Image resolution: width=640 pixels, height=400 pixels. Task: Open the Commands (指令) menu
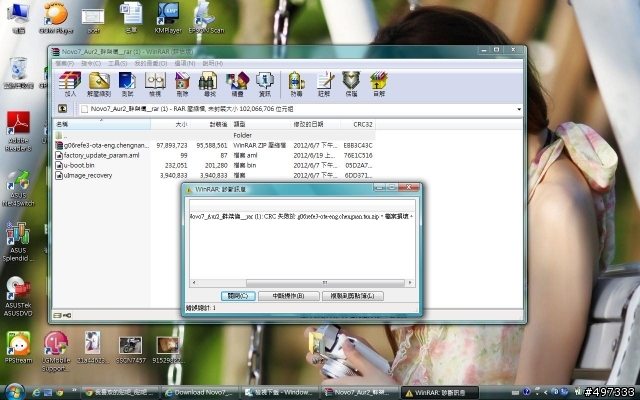91,64
